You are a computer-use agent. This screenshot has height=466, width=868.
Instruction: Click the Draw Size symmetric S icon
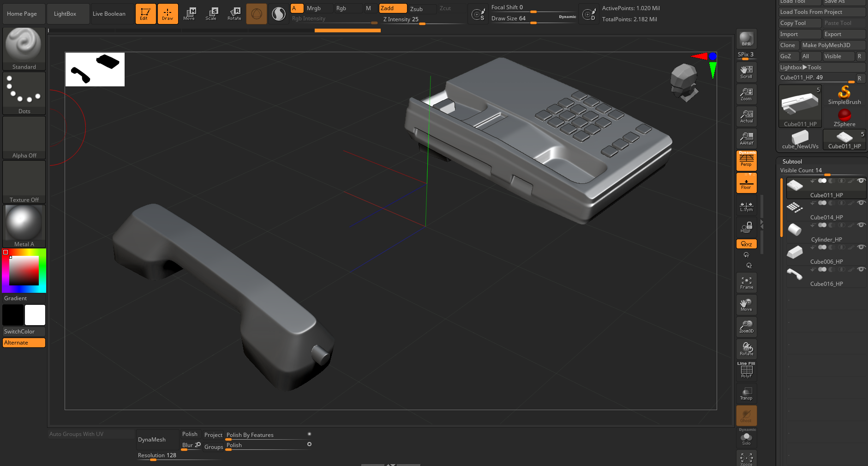(478, 15)
